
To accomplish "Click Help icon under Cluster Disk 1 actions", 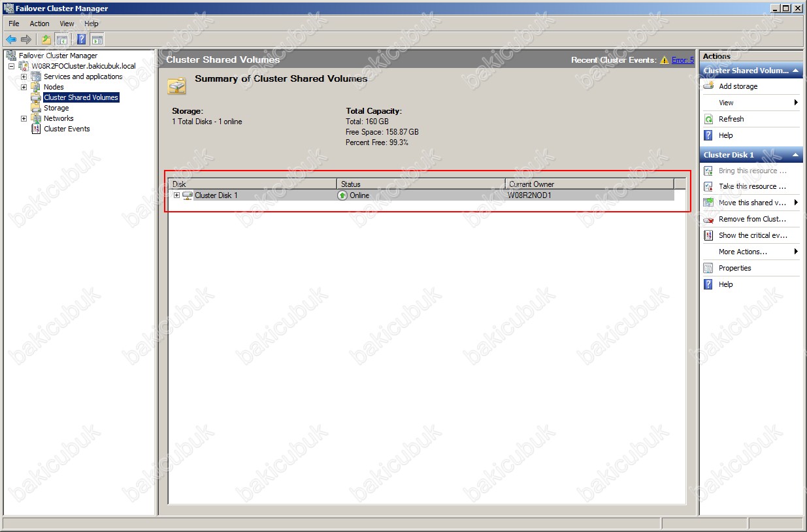I will 708,284.
